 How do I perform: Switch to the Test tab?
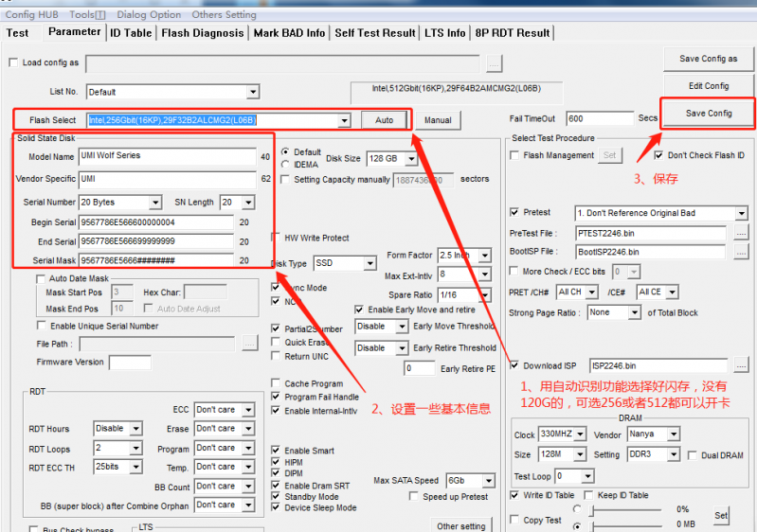(x=17, y=33)
